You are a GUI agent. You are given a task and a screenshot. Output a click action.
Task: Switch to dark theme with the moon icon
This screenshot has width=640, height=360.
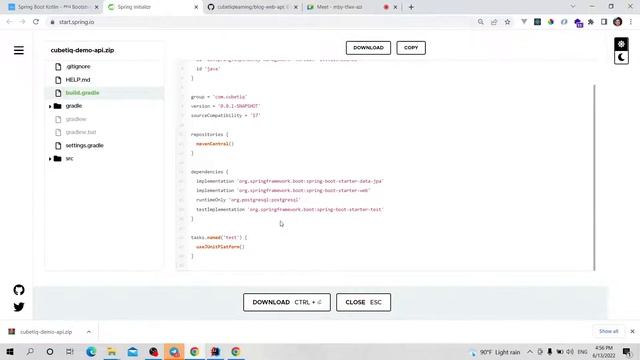621,58
